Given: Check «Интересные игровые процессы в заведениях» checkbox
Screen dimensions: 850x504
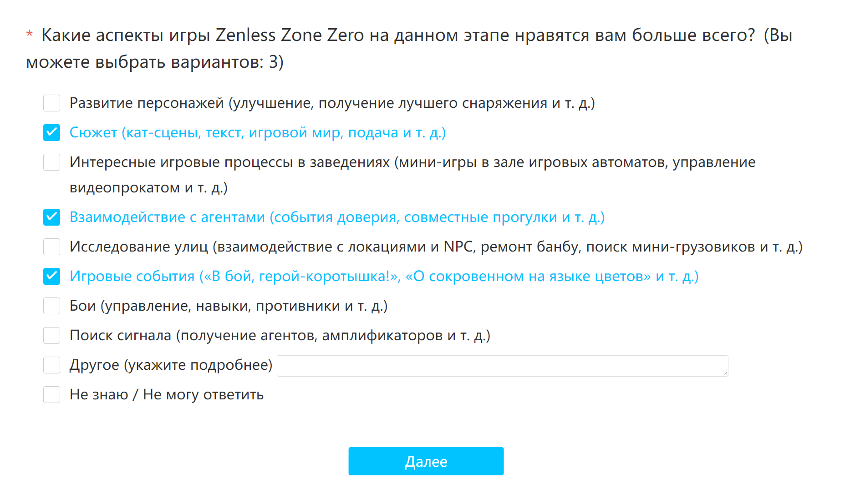Looking at the screenshot, I should point(51,162).
